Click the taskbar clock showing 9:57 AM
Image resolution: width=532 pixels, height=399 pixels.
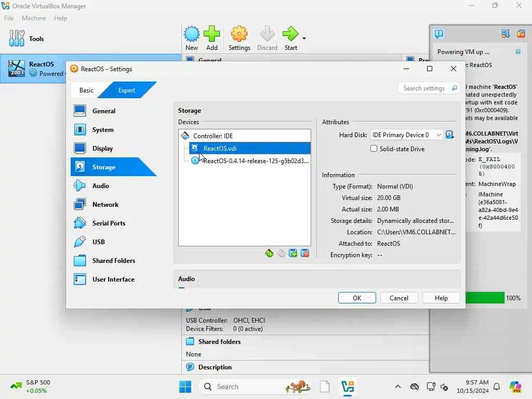tap(473, 387)
